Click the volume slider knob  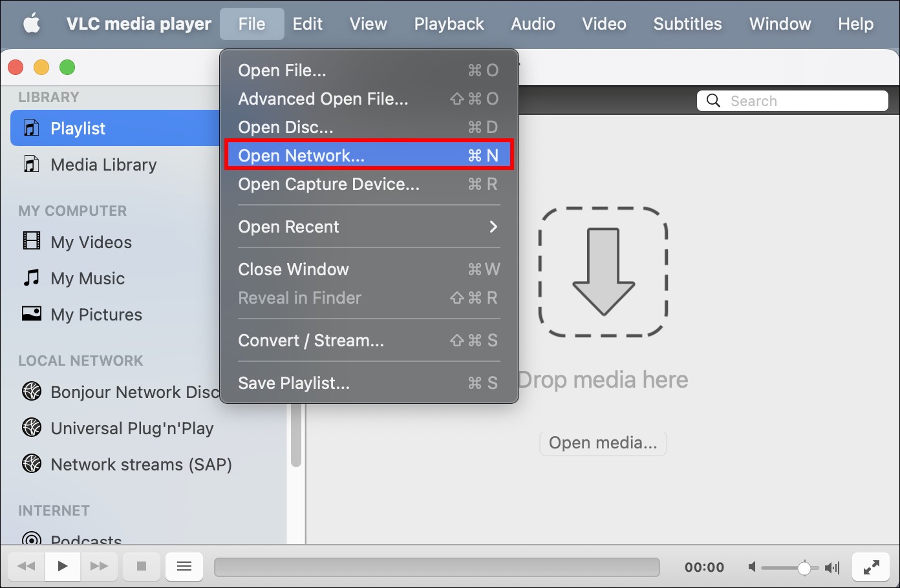click(804, 567)
